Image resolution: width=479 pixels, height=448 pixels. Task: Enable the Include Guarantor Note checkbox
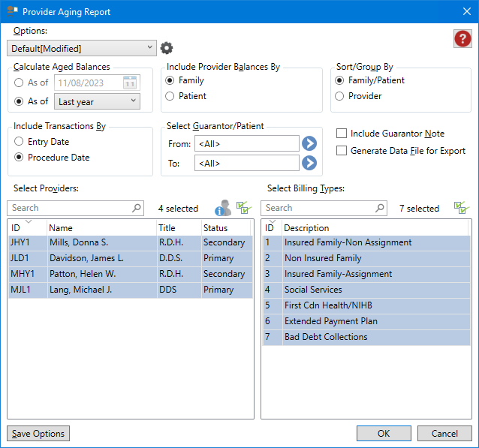coord(342,134)
